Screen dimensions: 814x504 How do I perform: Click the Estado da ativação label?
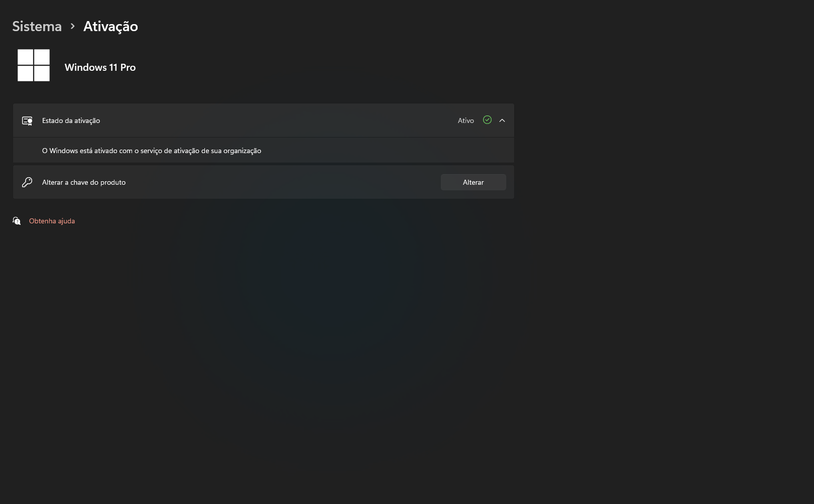tap(71, 120)
